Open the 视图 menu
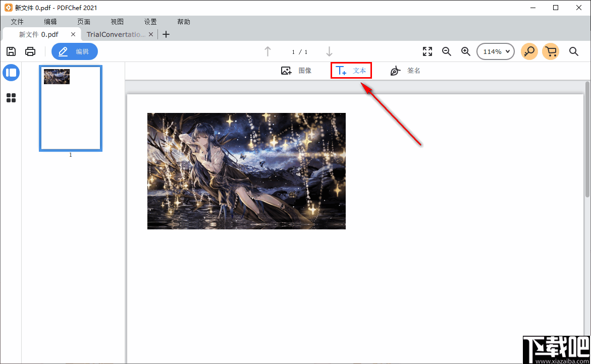Image resolution: width=591 pixels, height=364 pixels. tap(117, 21)
